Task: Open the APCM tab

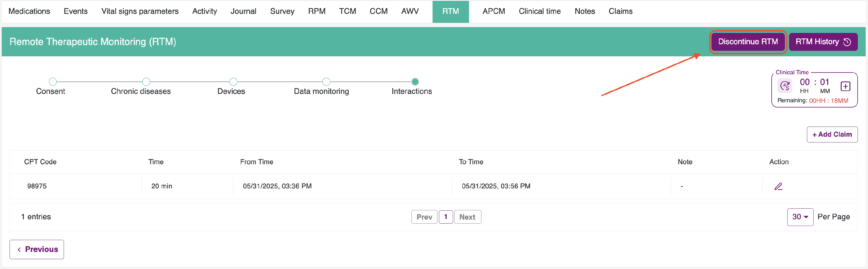Action: click(494, 11)
